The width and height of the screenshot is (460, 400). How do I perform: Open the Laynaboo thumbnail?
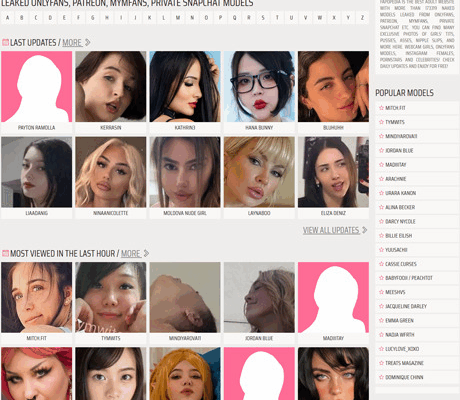click(259, 172)
